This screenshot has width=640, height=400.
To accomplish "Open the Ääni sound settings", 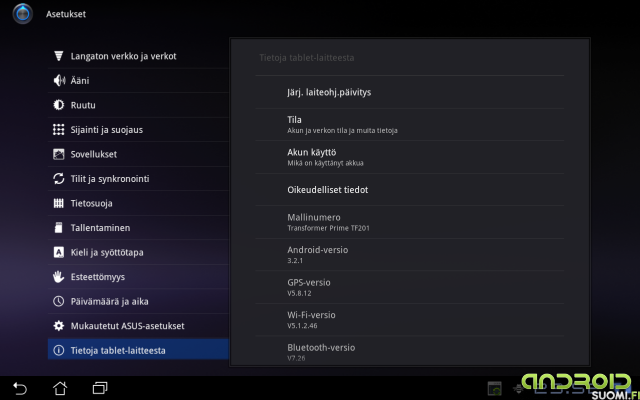I will pyautogui.click(x=138, y=80).
